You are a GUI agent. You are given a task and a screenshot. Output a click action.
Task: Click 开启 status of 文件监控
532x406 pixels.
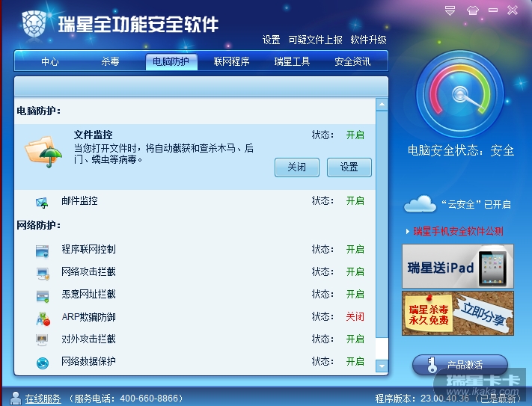pyautogui.click(x=355, y=135)
